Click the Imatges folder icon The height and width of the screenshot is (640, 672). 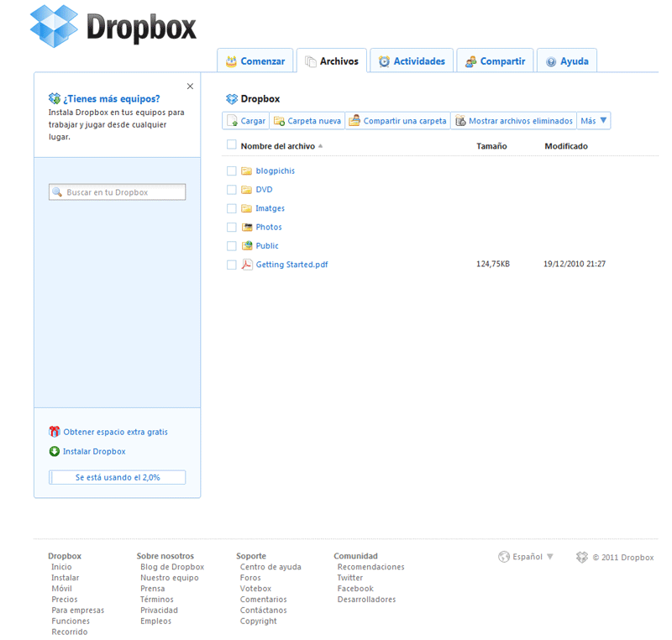click(246, 208)
